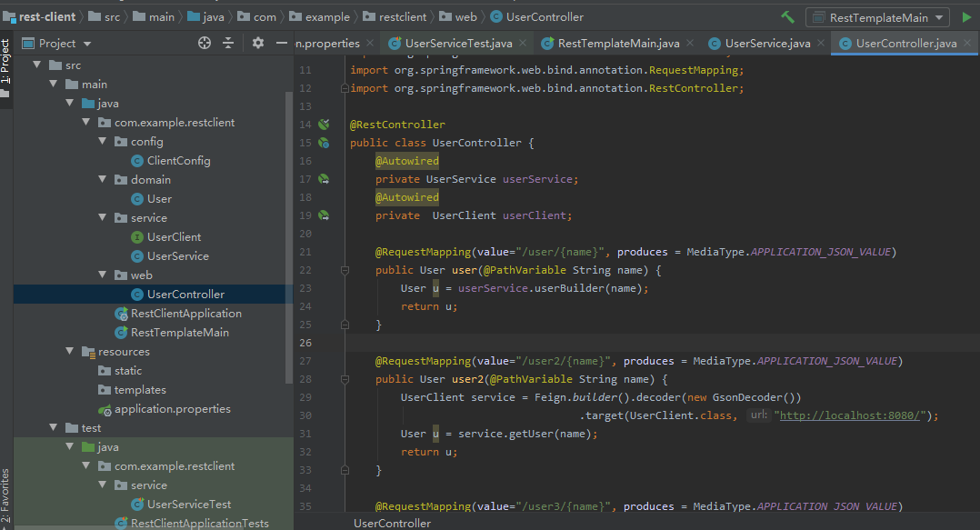Build the project with the green hammer icon

787,16
